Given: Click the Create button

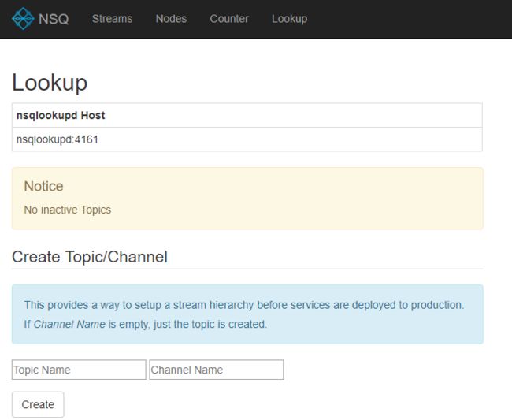Looking at the screenshot, I should coord(38,404).
